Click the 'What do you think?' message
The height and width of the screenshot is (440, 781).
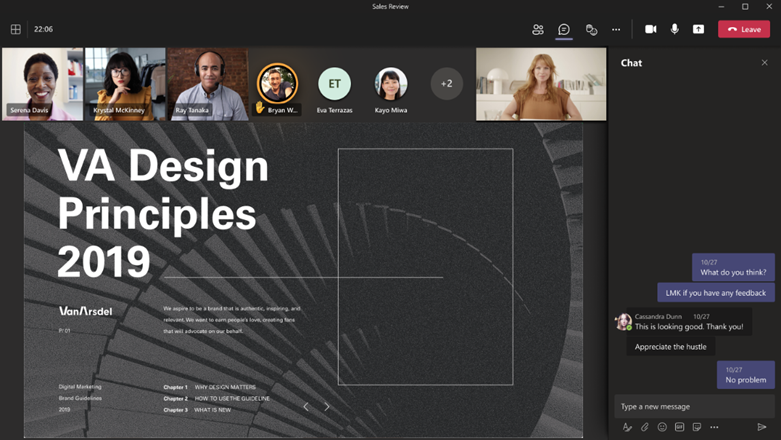[733, 268]
